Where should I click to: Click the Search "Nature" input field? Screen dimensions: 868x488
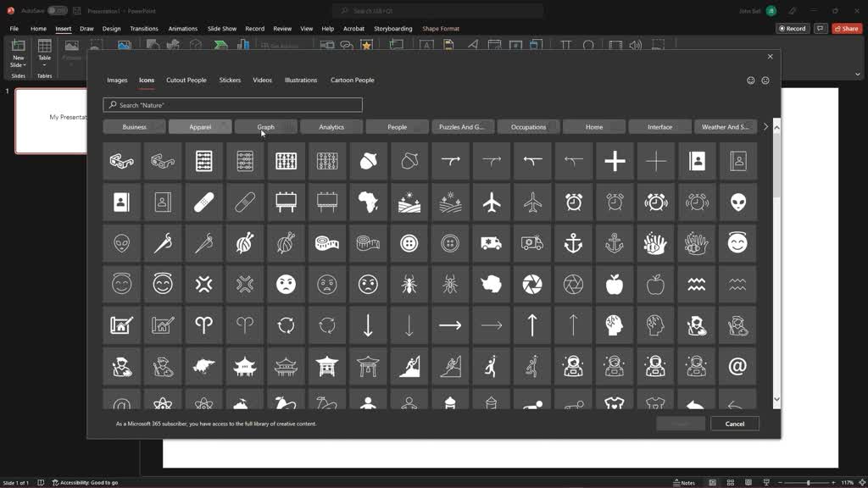[x=232, y=105]
